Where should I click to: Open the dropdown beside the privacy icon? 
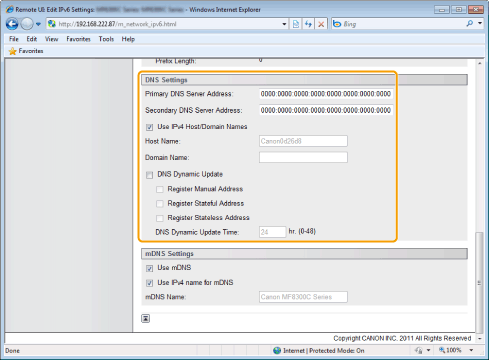click(428, 350)
